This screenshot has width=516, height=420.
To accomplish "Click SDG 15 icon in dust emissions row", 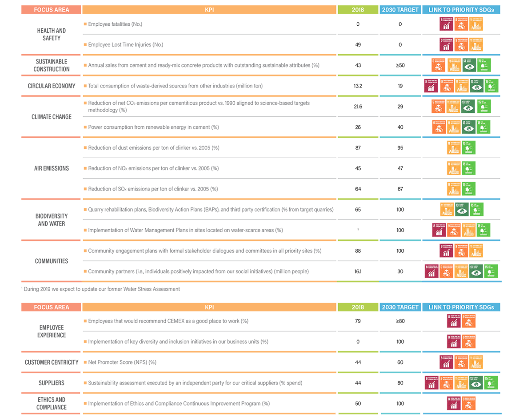I will [468, 148].
